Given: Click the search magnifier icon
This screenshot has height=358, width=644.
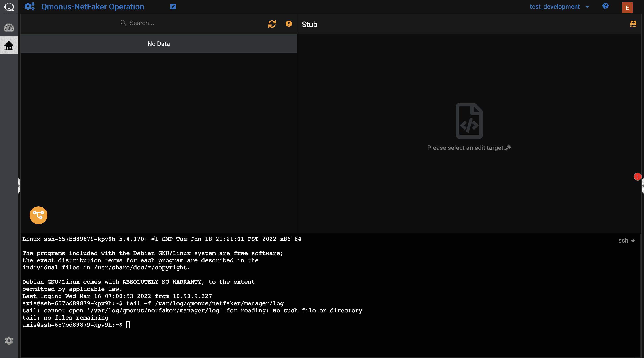Looking at the screenshot, I should coord(123,23).
